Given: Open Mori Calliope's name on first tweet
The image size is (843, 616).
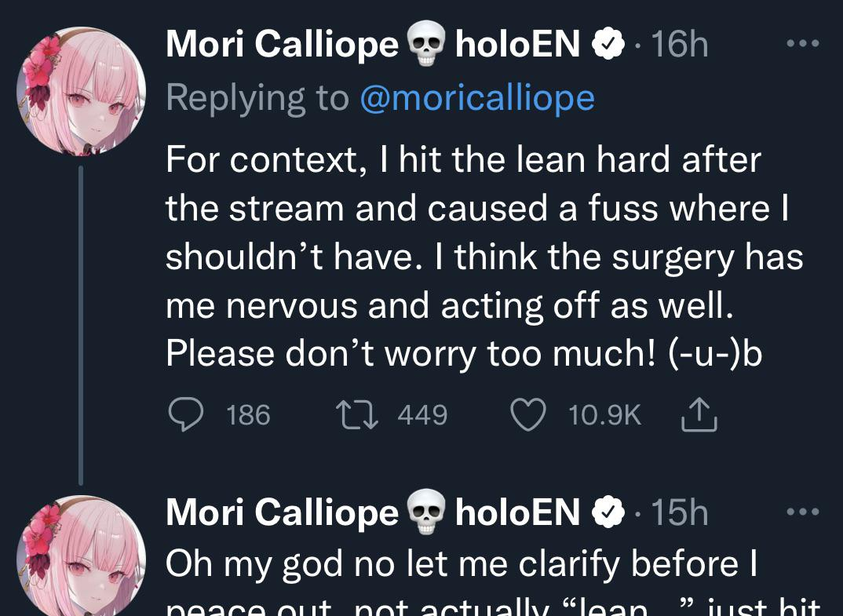Looking at the screenshot, I should point(283,44).
